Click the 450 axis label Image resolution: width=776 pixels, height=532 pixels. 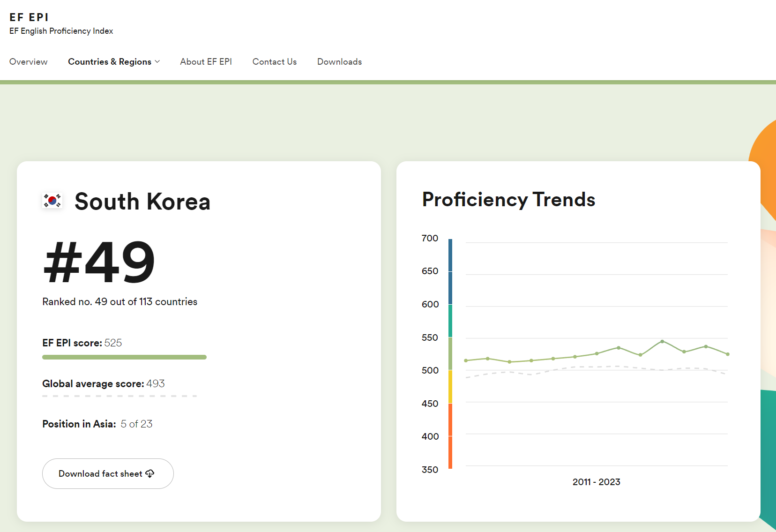pyautogui.click(x=430, y=404)
